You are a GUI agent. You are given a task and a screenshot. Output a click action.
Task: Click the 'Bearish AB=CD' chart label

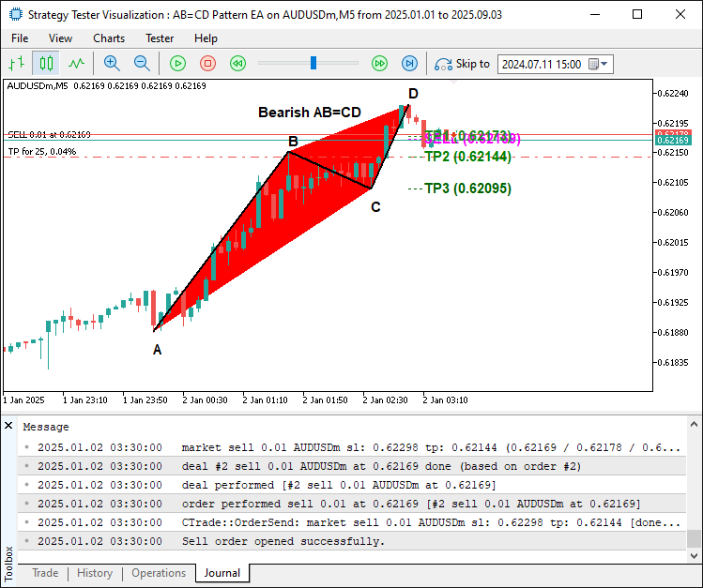click(x=310, y=112)
